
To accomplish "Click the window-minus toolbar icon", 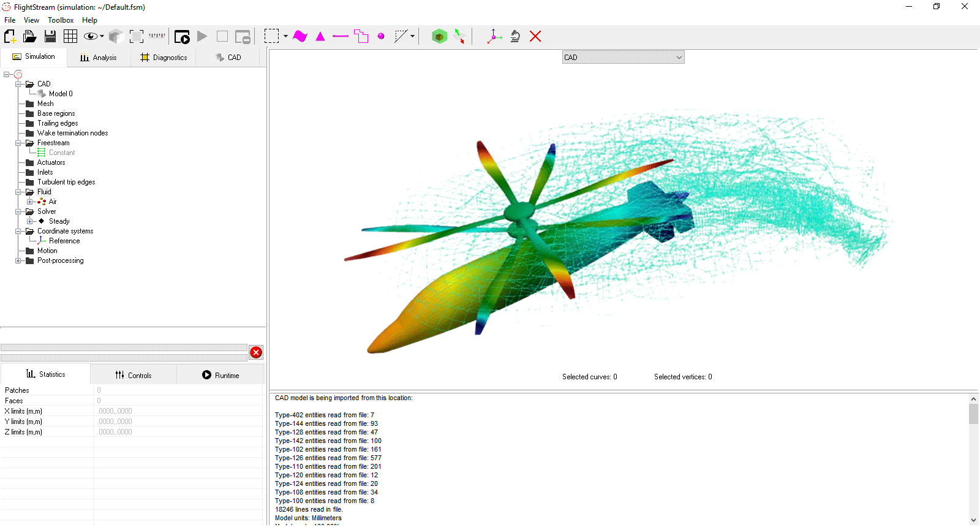I will 243,37.
